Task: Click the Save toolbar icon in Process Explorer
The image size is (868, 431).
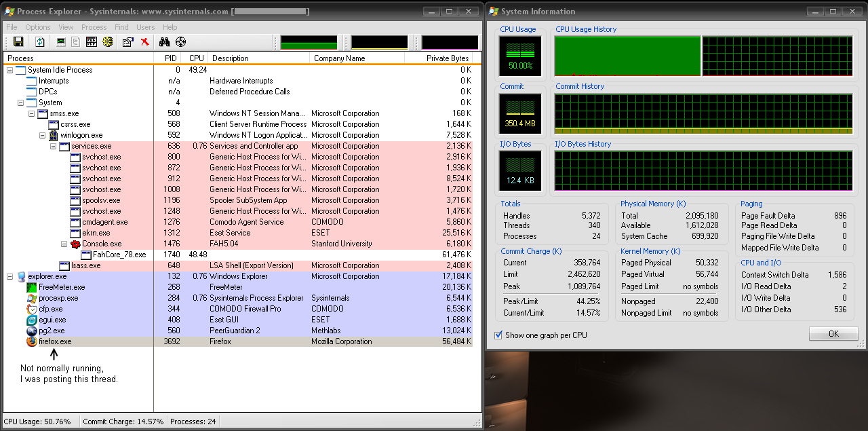Action: pos(18,42)
